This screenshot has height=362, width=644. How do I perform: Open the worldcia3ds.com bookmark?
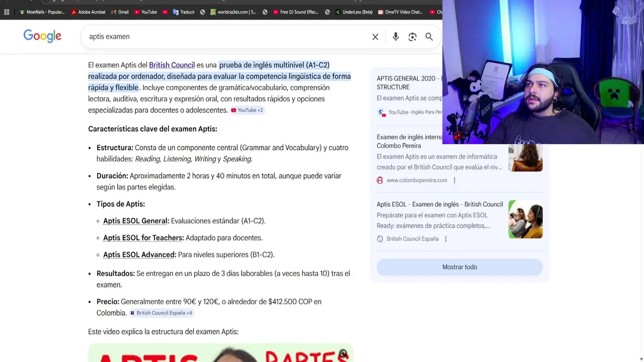point(233,12)
